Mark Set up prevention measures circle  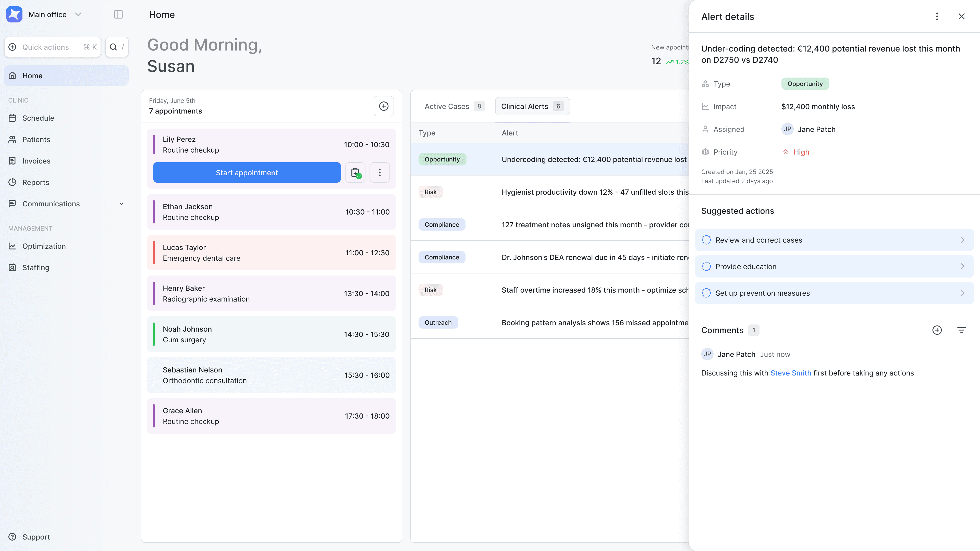pyautogui.click(x=706, y=293)
